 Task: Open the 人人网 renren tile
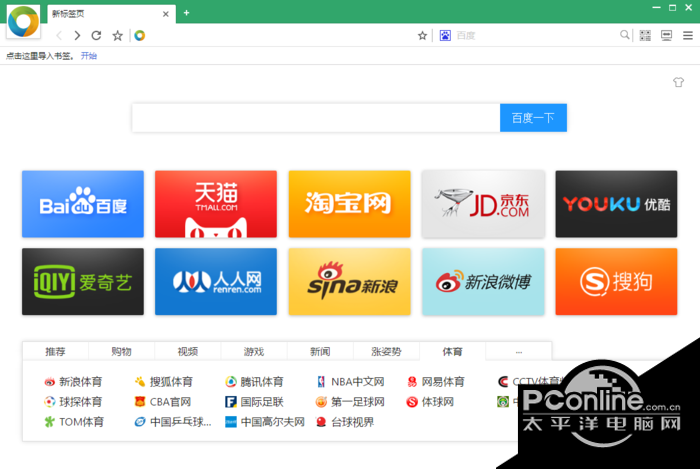pyautogui.click(x=216, y=282)
